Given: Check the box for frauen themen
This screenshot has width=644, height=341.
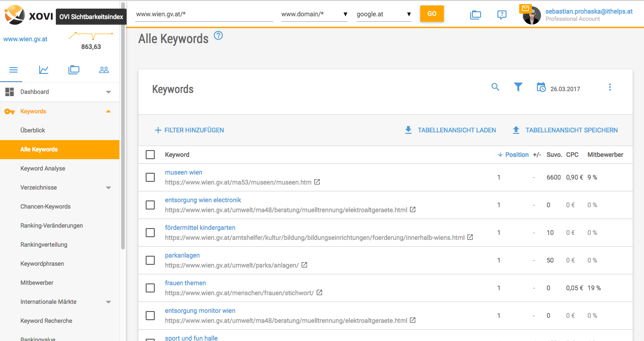Looking at the screenshot, I should (150, 288).
